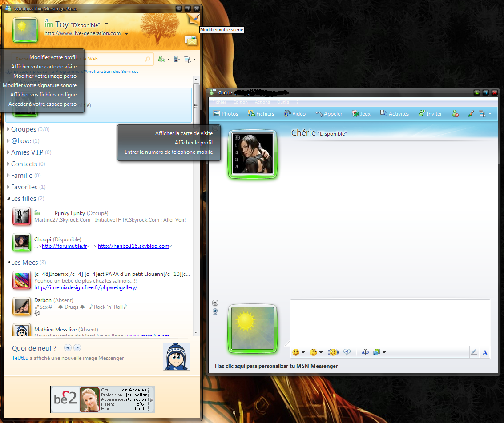Open the background picker icon in chat
The width and height of the screenshot is (504, 423).
(x=377, y=352)
